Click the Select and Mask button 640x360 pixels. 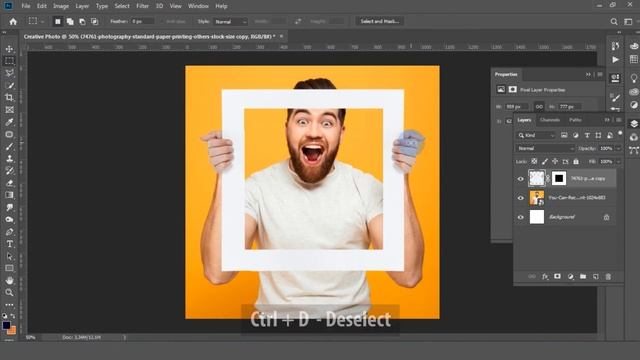pyautogui.click(x=380, y=21)
